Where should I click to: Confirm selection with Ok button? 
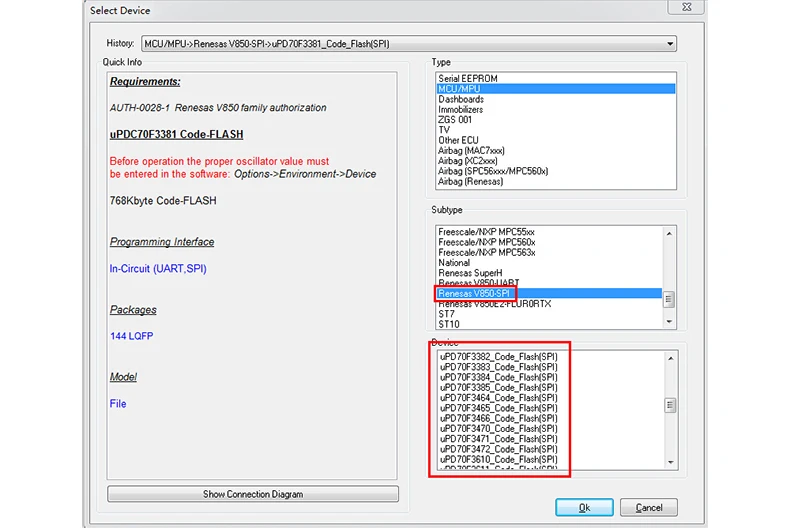click(584, 507)
